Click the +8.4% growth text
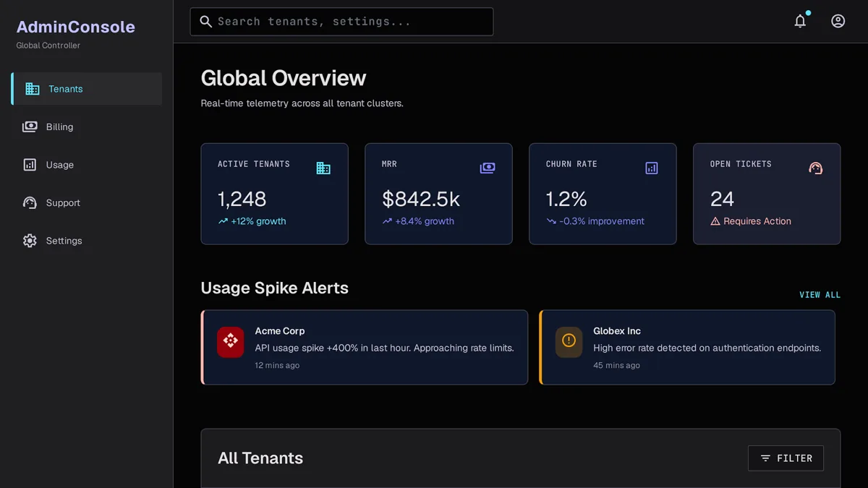This screenshot has height=488, width=868. [425, 221]
